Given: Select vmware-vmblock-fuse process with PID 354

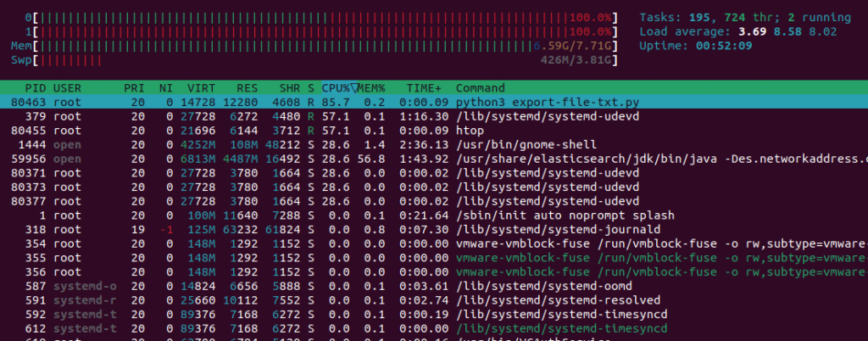Looking at the screenshot, I should [434, 243].
